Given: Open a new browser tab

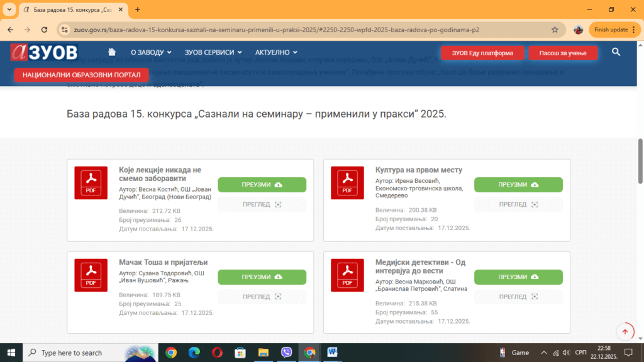Looking at the screenshot, I should click(x=138, y=9).
